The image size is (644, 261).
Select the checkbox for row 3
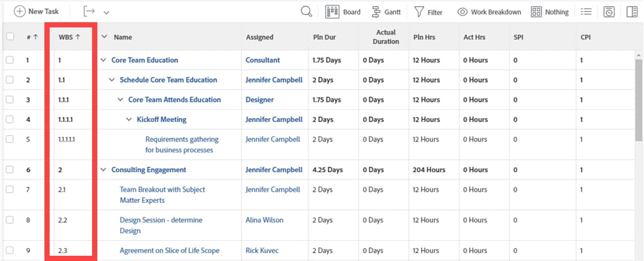click(x=10, y=100)
